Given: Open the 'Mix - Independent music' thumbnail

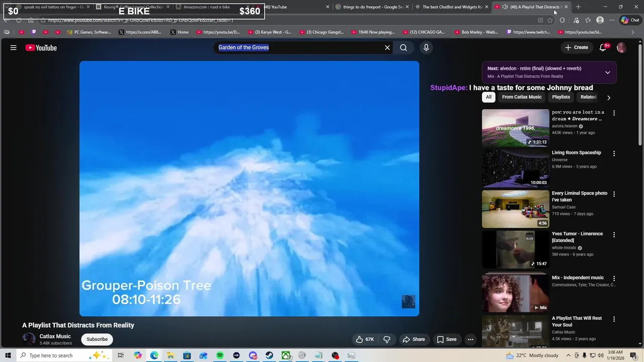Looking at the screenshot, I should (515, 293).
